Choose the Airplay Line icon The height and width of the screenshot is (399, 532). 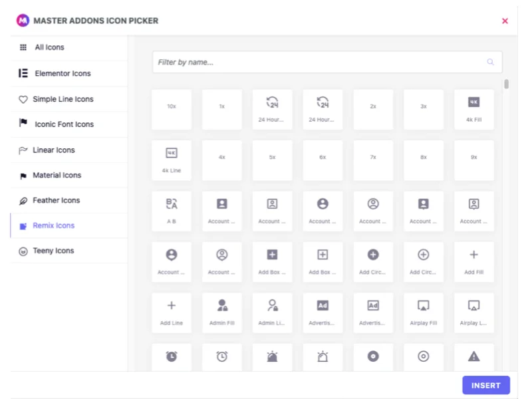click(473, 313)
